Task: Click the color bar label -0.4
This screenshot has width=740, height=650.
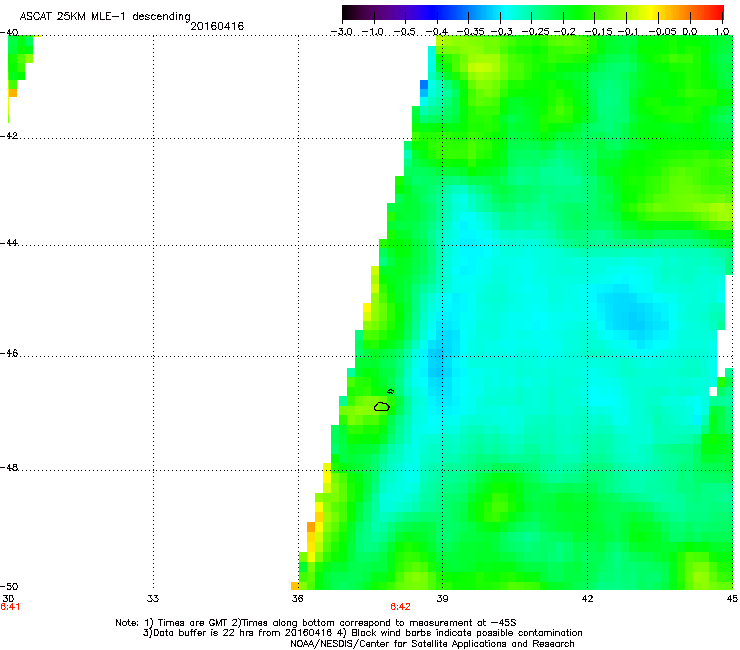Action: (x=436, y=32)
